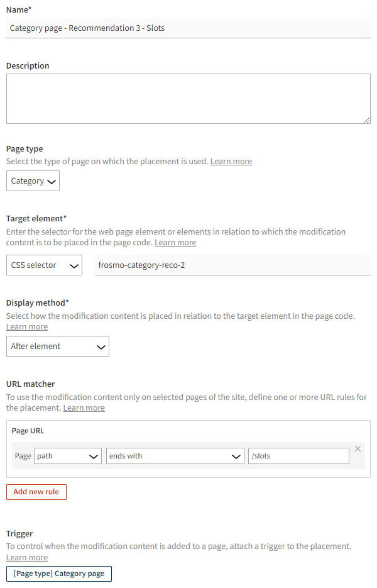
Task: Open the Page URL path dropdown
Action: click(67, 455)
